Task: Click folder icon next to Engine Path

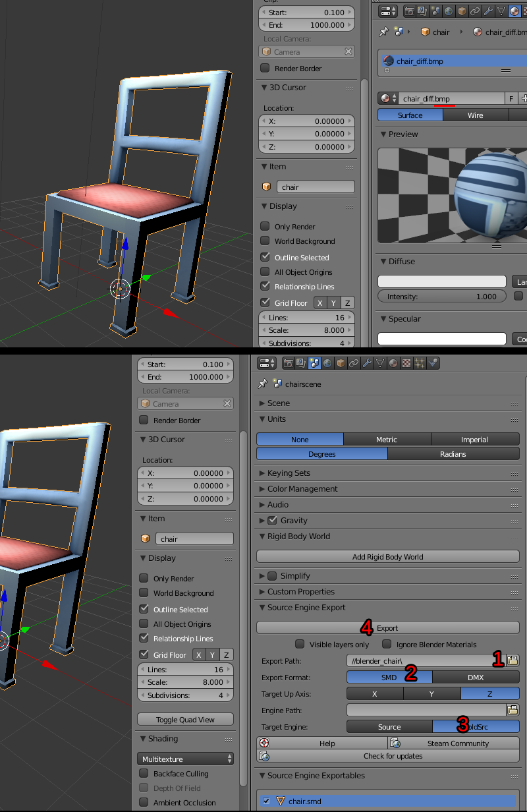Action: point(513,710)
